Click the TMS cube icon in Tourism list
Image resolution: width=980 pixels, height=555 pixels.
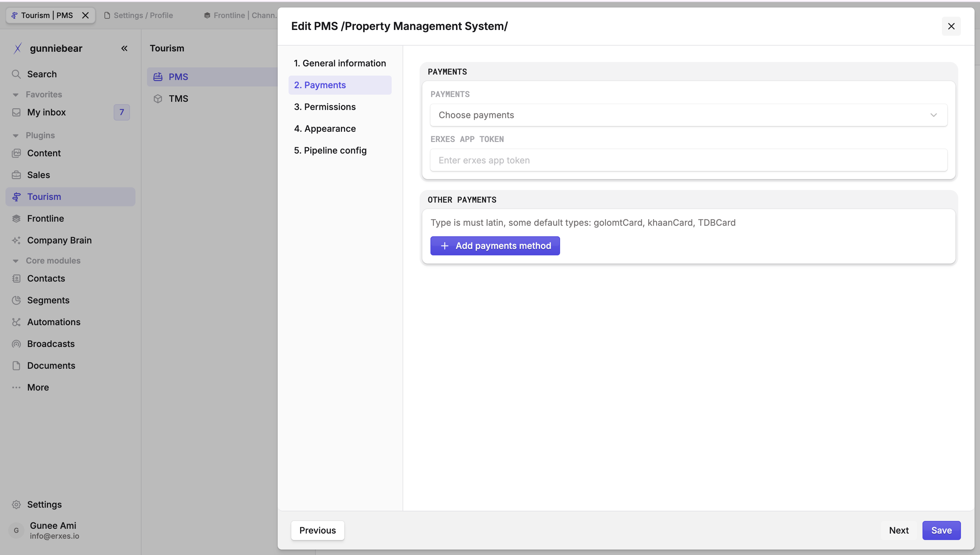coord(158,98)
